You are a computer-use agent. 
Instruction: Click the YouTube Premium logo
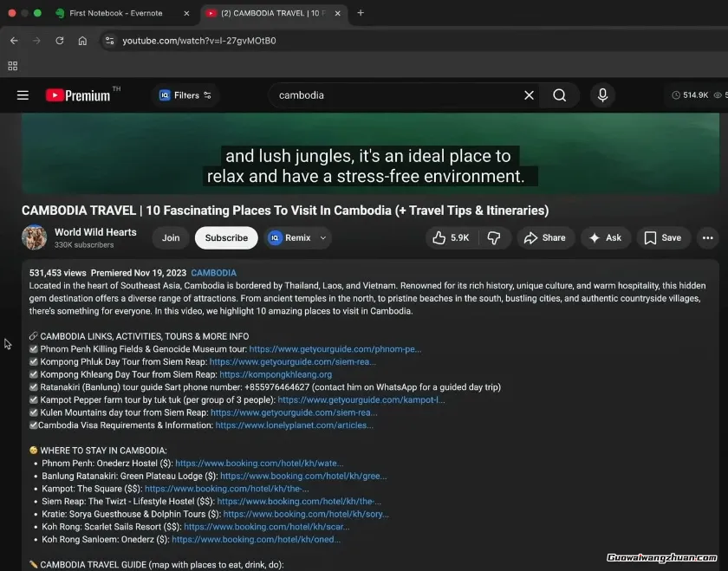(79, 95)
